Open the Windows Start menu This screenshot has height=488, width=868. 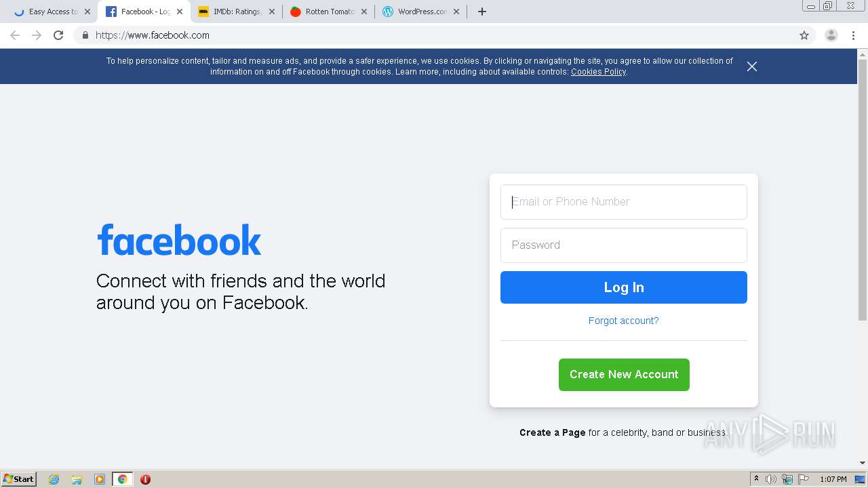(19, 479)
